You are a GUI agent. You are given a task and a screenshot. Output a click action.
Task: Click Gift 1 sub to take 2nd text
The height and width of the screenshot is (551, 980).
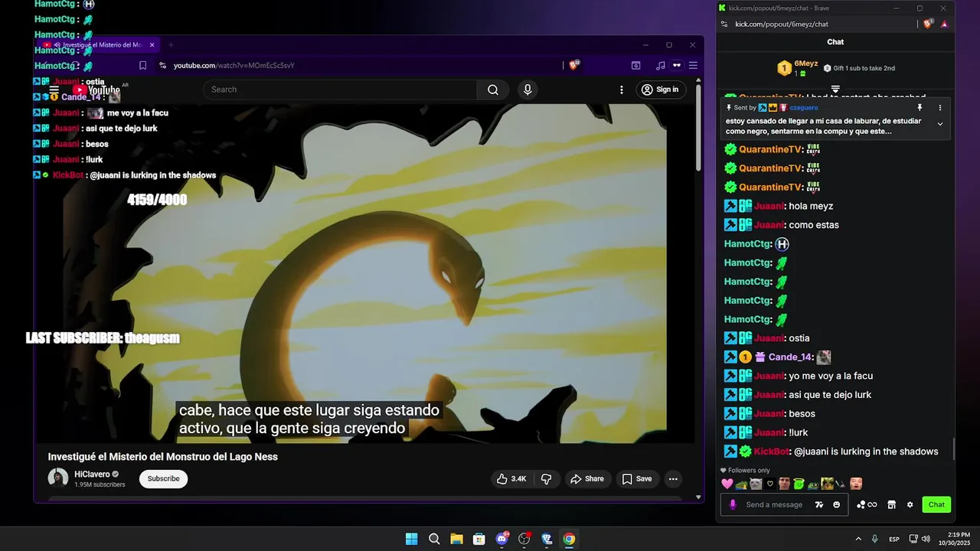coord(864,68)
